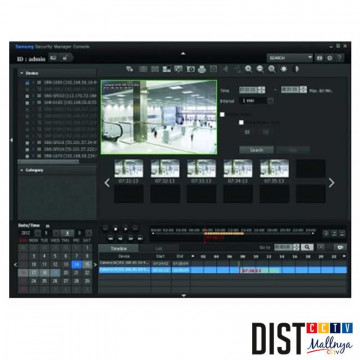Click the start Time stepper arrows
The height and width of the screenshot is (360, 360).
(x=262, y=90)
